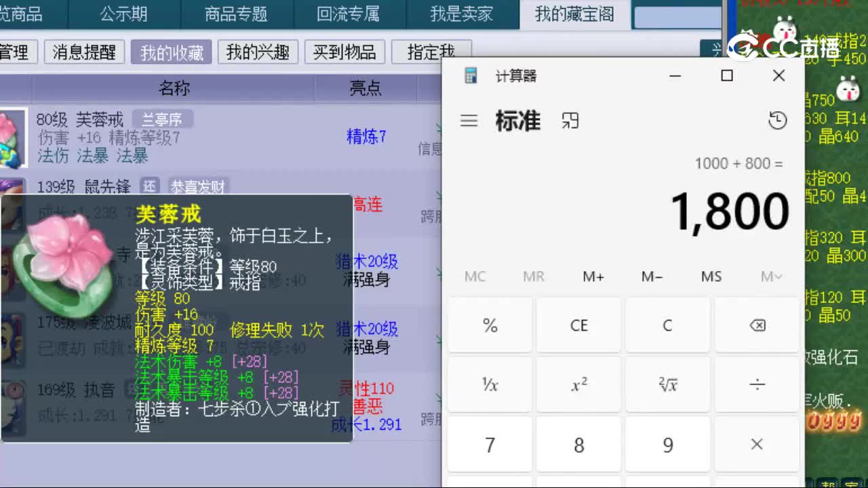Click the 标准 mode heading in Calculator
The height and width of the screenshot is (488, 868).
[x=517, y=121]
